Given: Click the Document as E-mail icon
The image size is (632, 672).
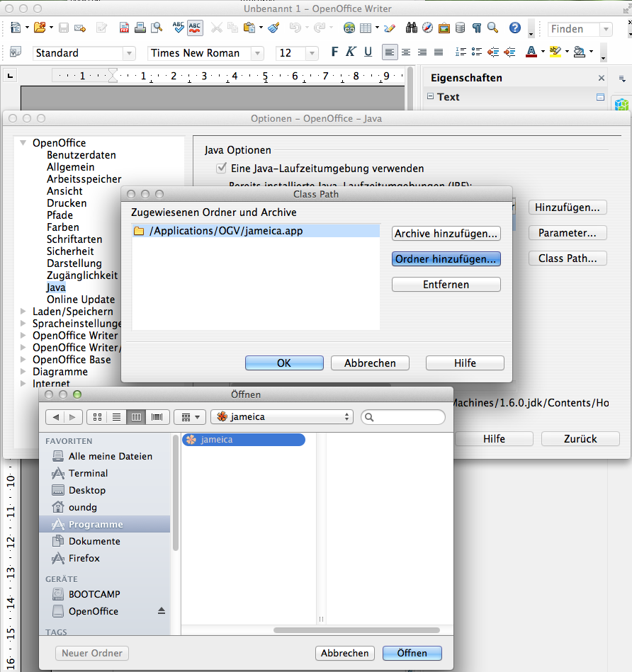Looking at the screenshot, I should click(x=80, y=28).
